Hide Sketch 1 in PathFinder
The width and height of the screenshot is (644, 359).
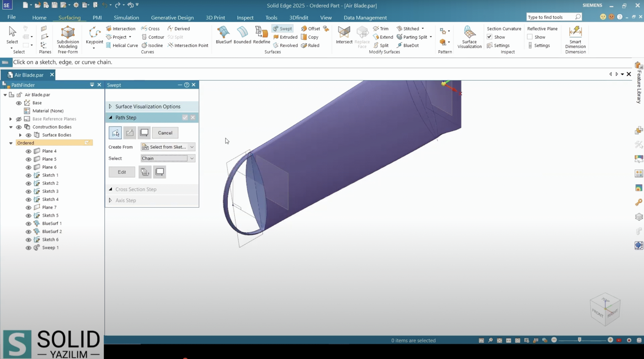click(28, 175)
